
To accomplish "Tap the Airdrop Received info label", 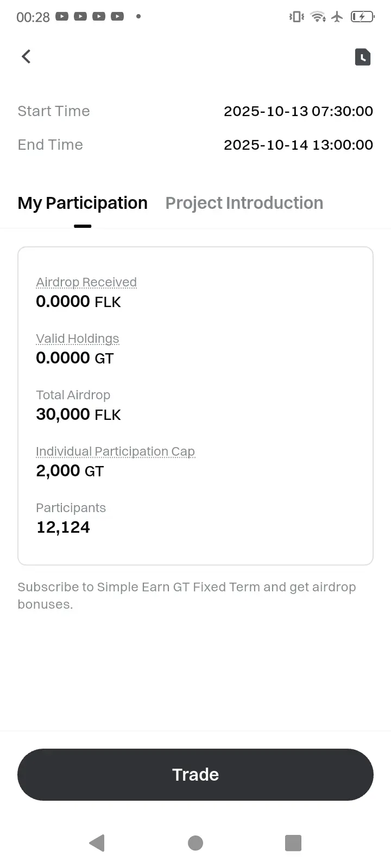I will pyautogui.click(x=86, y=282).
